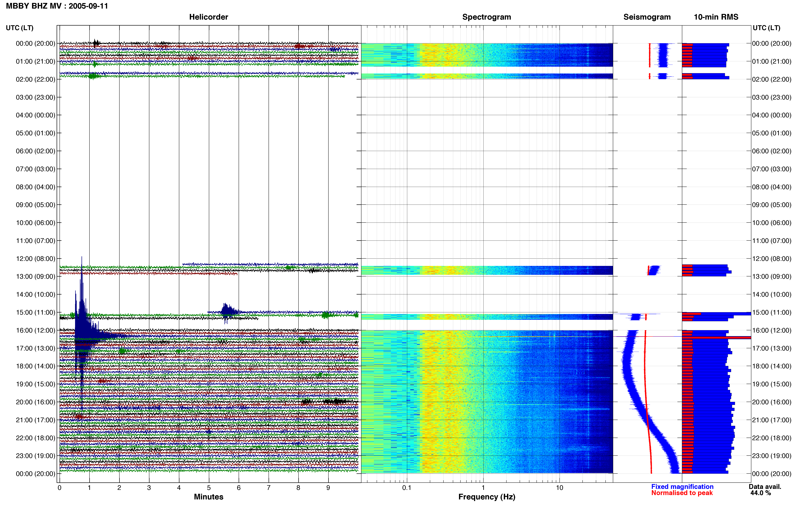Click the left '12:00 (08:00)' time label
Viewport: 812px width, 508px height.
36,259
